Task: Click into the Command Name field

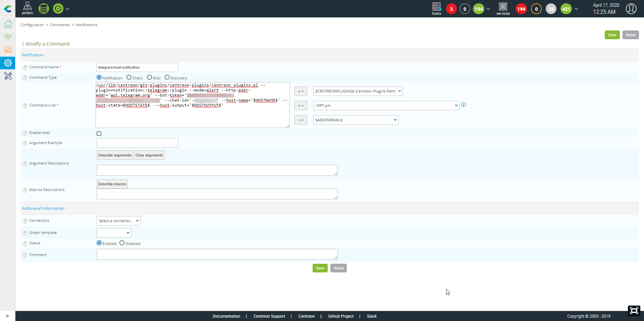Action: (x=137, y=67)
